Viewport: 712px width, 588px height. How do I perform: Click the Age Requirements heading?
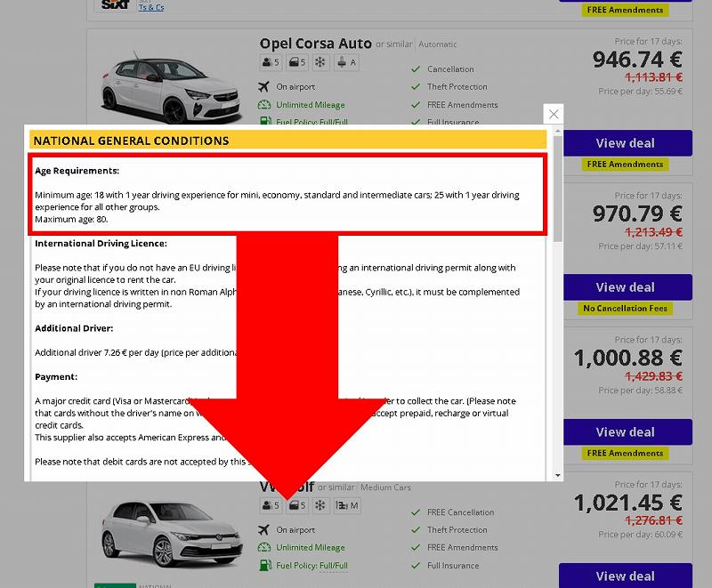[x=77, y=171]
